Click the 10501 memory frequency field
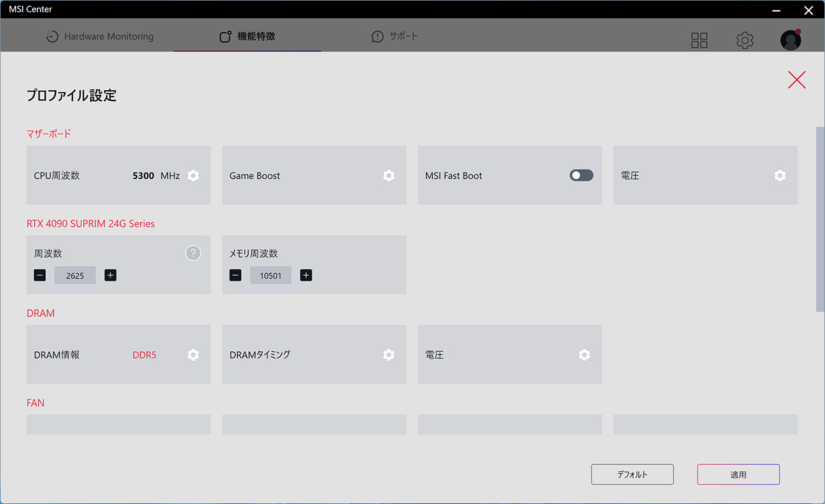825x504 pixels. [271, 275]
